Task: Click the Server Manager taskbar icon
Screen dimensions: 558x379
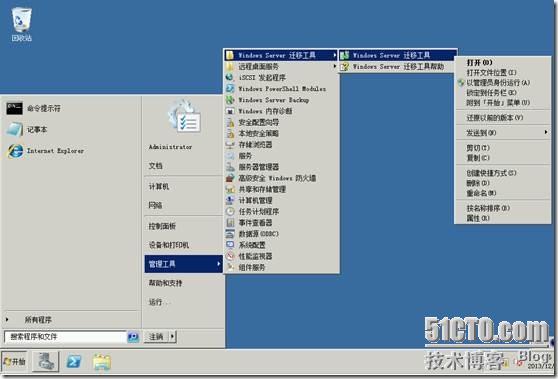Action: pyautogui.click(x=46, y=361)
